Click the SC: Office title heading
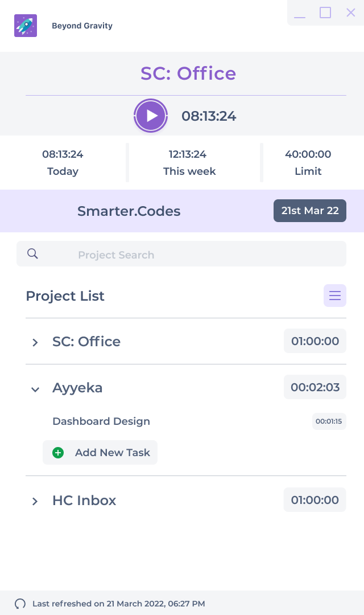 point(188,73)
